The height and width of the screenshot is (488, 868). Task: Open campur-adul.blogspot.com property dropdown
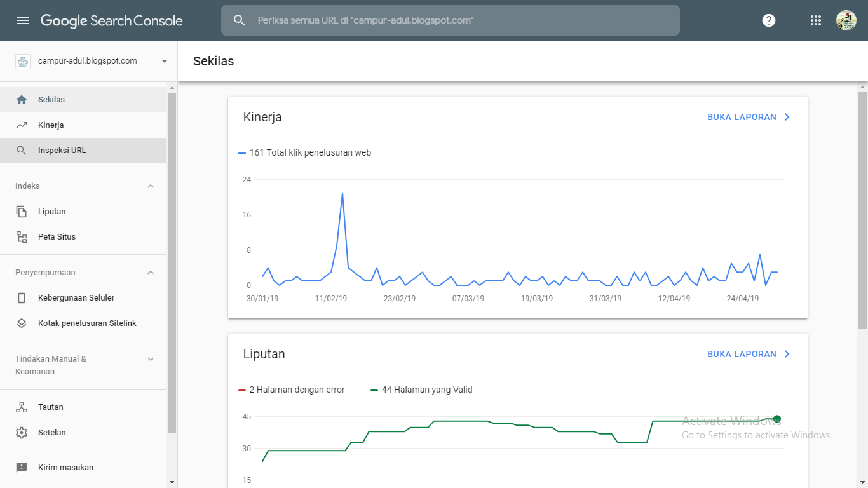[165, 61]
